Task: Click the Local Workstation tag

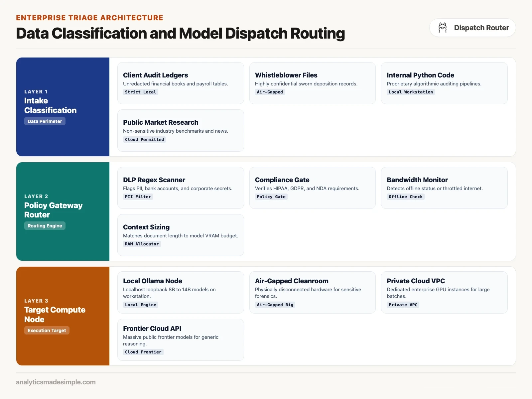Action: click(x=411, y=92)
